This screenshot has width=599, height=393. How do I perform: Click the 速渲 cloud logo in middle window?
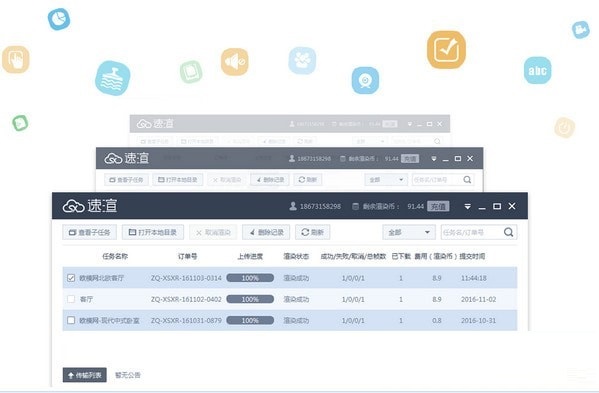[x=127, y=158]
